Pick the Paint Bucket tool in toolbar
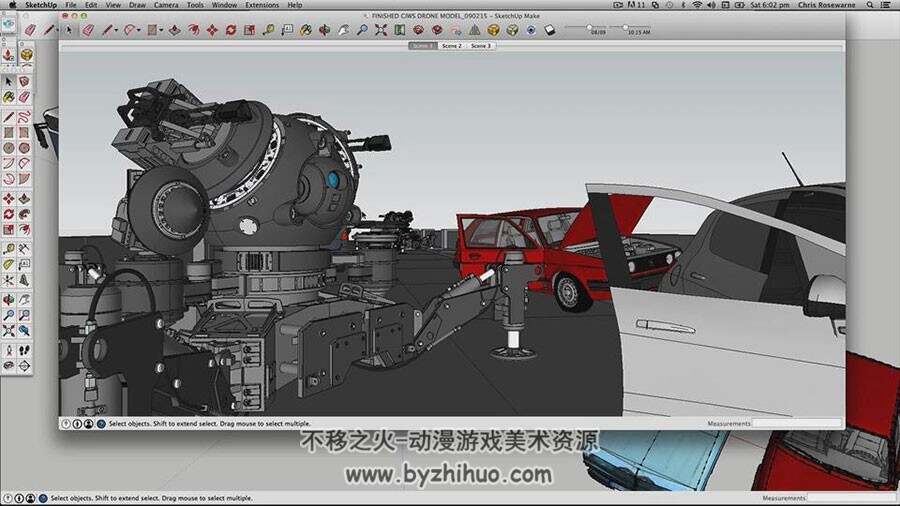 click(x=305, y=30)
